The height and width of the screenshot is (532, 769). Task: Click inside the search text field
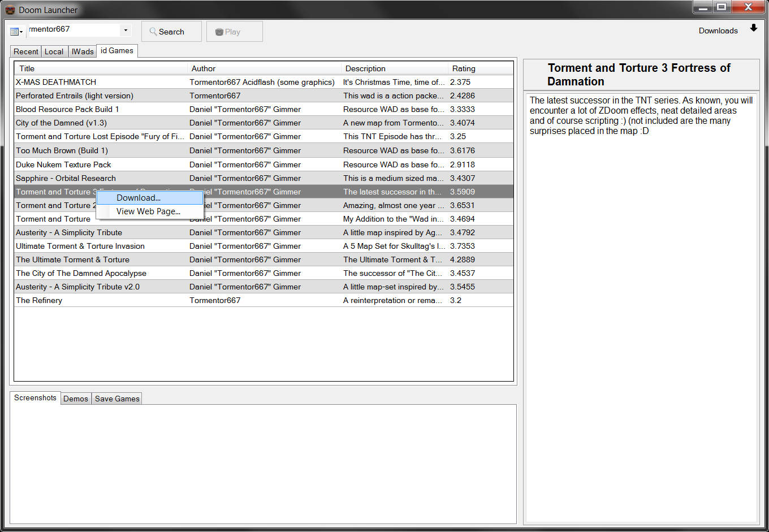[x=74, y=29]
